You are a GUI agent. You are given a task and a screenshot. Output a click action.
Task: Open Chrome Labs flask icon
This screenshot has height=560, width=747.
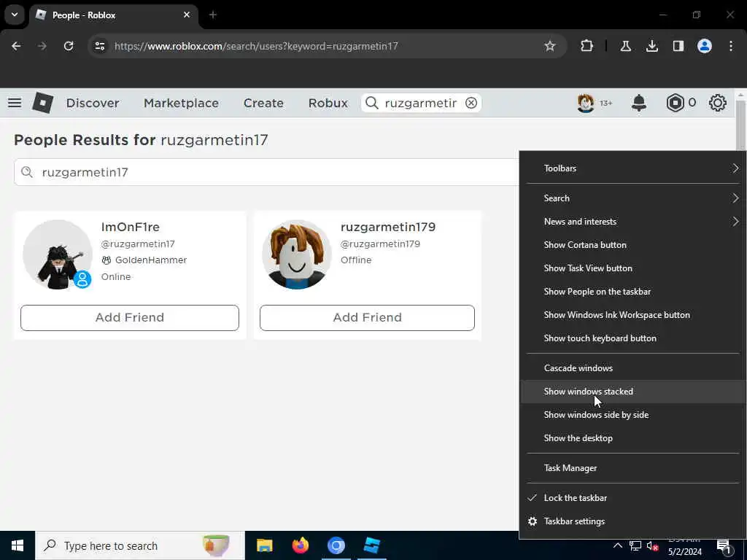[x=625, y=46]
